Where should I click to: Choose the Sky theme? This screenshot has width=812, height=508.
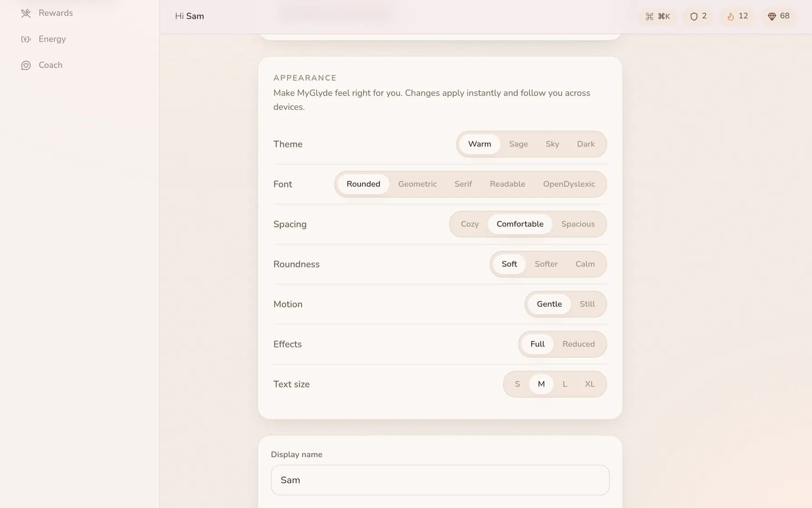552,144
